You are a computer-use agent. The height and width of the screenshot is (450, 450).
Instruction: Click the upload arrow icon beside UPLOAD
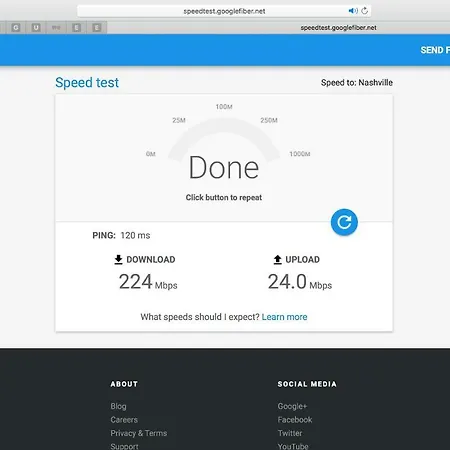coord(277,259)
